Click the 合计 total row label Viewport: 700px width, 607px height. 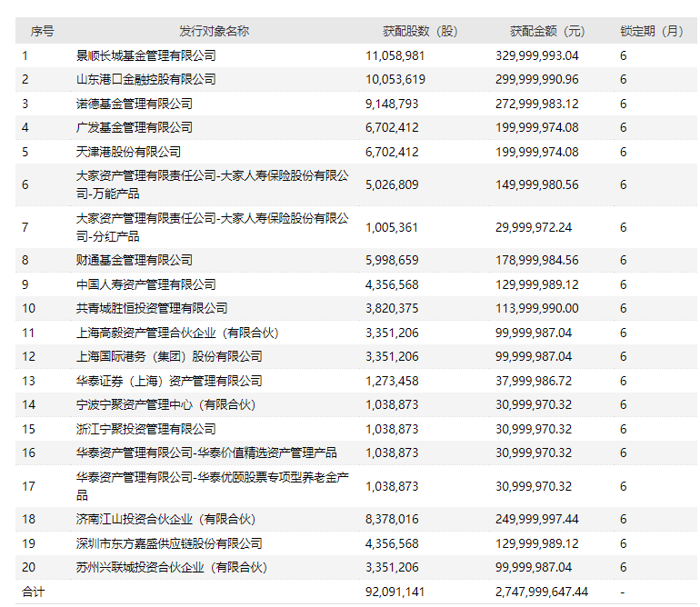pyautogui.click(x=34, y=592)
